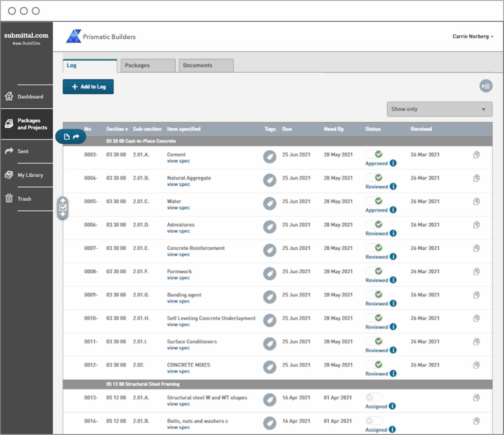Copy the CONCRETE MIXES log item
The width and height of the screenshot is (504, 435).
(x=477, y=365)
